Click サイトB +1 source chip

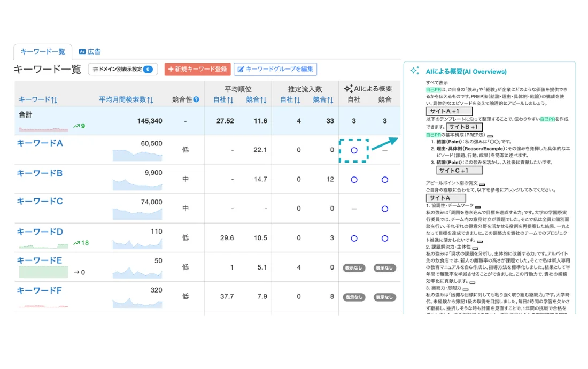(464, 127)
